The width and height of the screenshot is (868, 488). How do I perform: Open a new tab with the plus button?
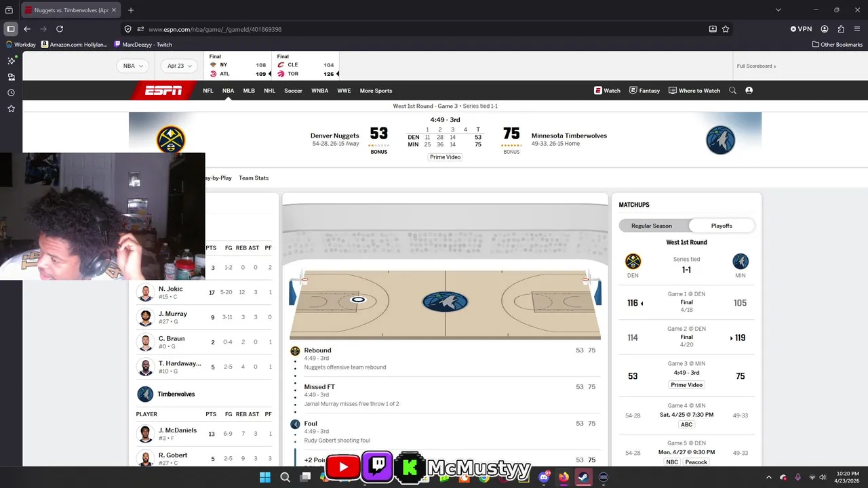click(x=131, y=10)
